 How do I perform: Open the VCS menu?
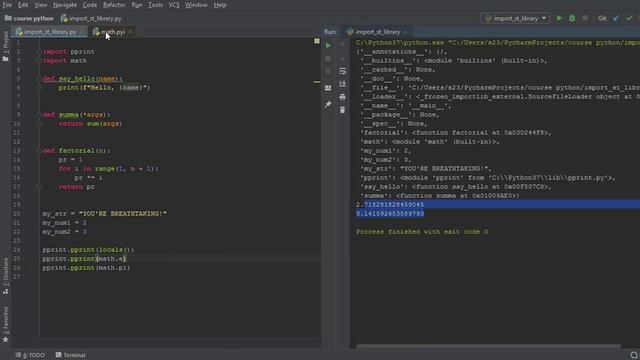pos(174,5)
